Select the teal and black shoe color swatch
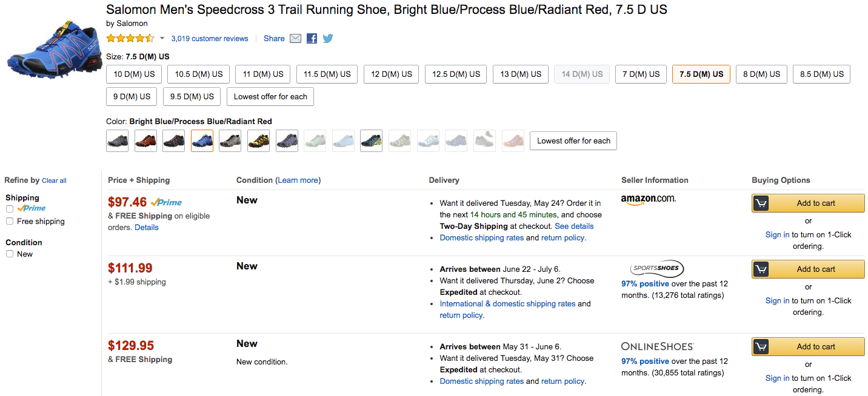The height and width of the screenshot is (396, 868). (x=371, y=141)
